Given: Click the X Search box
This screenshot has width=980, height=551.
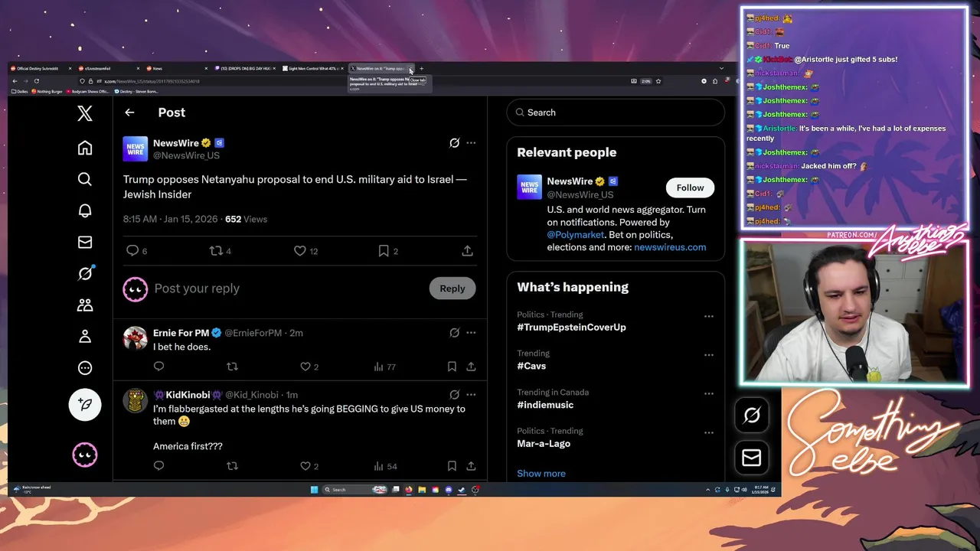Looking at the screenshot, I should click(x=616, y=112).
